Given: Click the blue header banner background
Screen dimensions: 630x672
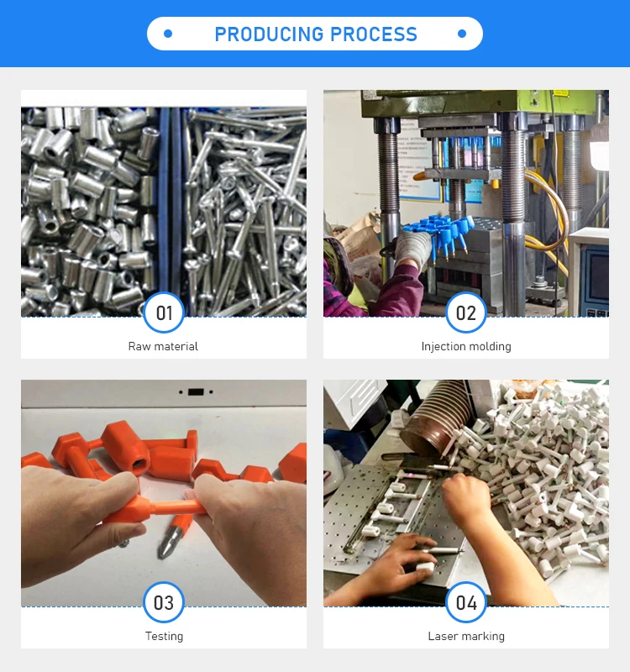Looking at the screenshot, I should [77, 34].
